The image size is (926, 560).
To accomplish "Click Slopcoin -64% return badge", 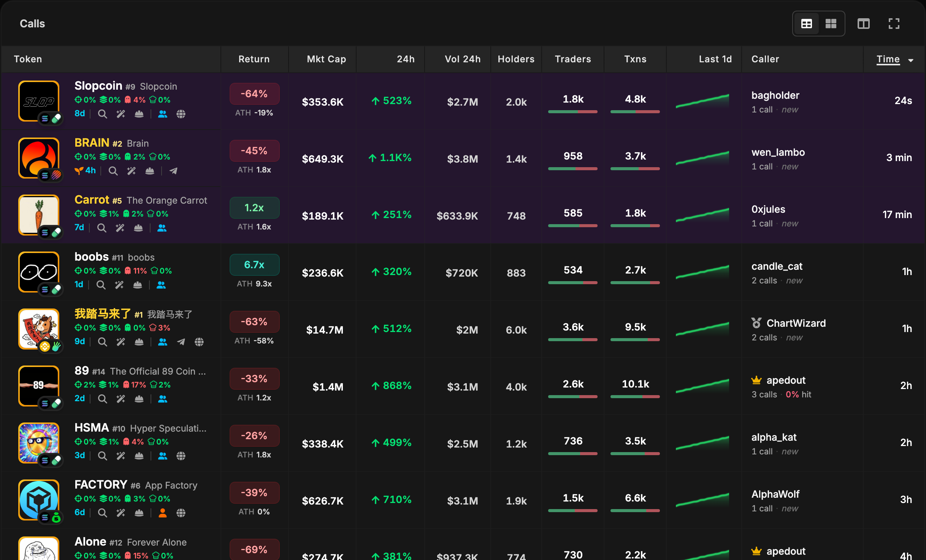I will click(x=254, y=94).
